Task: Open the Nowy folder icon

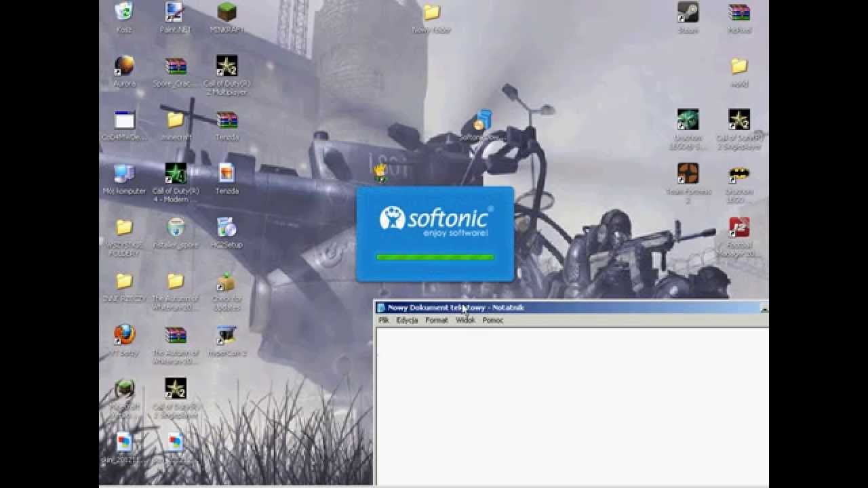Action: (x=431, y=13)
